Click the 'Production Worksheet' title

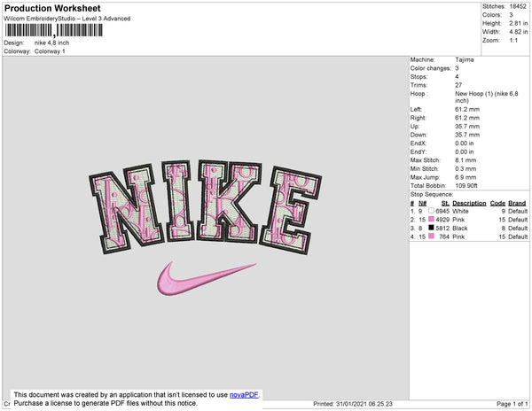52,9
